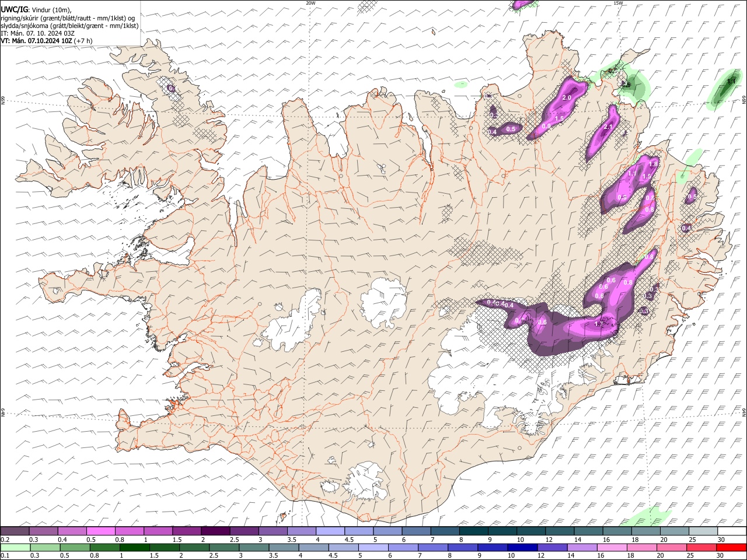Viewport: 747px width, 560px height.
Task: Click the deep blue swatch between 10 and 12 in the lower legend row
Action: 521,548
